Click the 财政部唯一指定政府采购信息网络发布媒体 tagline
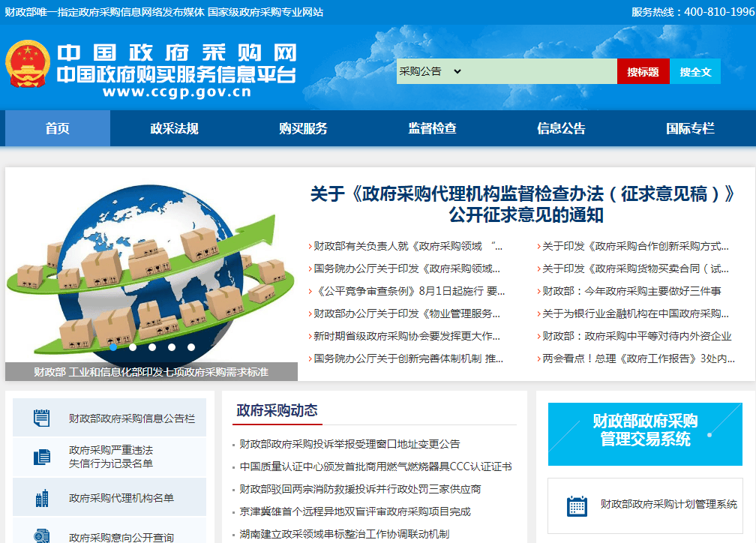Viewport: 756px width, 543px height. (105, 12)
